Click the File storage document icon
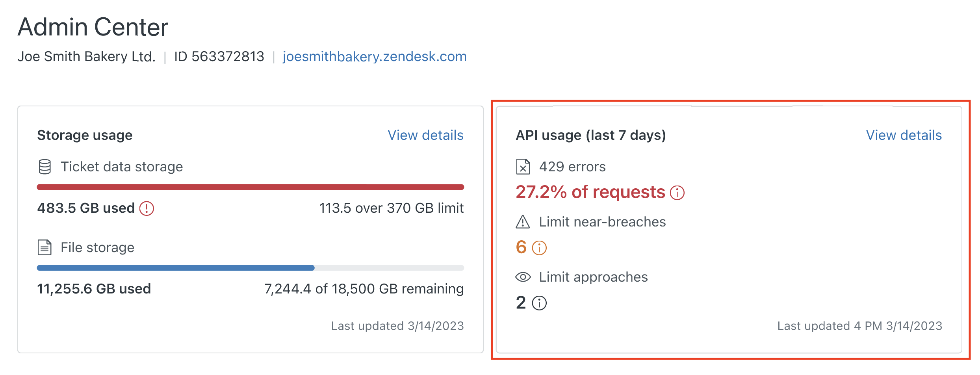The image size is (980, 375). click(45, 247)
